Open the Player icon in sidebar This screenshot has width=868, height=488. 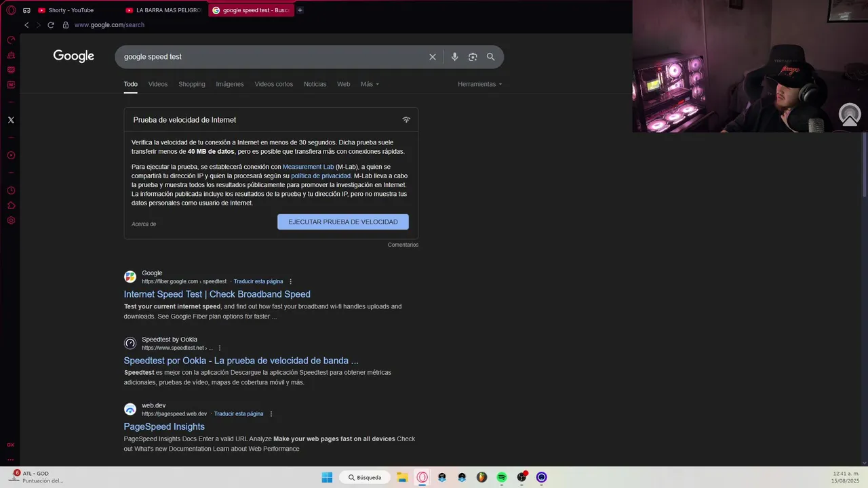pyautogui.click(x=11, y=155)
